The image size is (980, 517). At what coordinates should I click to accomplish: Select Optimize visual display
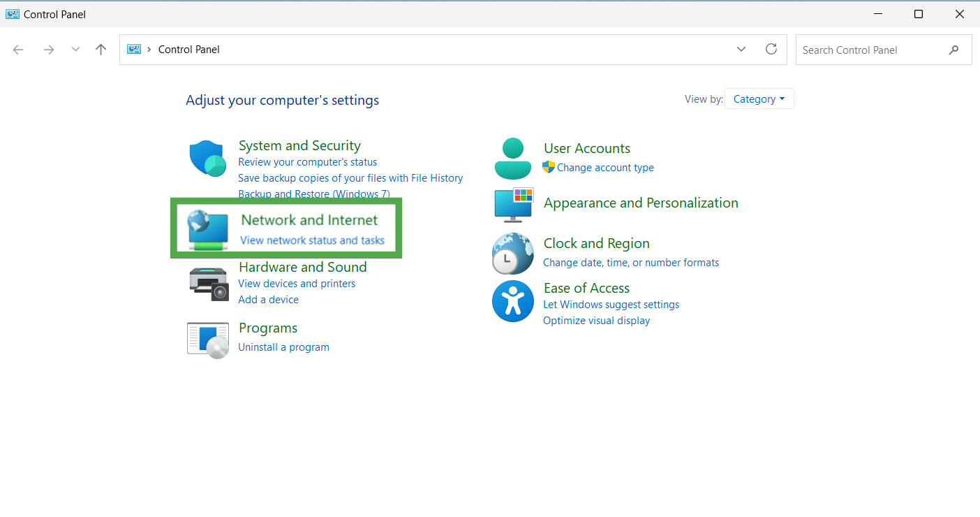coord(597,321)
